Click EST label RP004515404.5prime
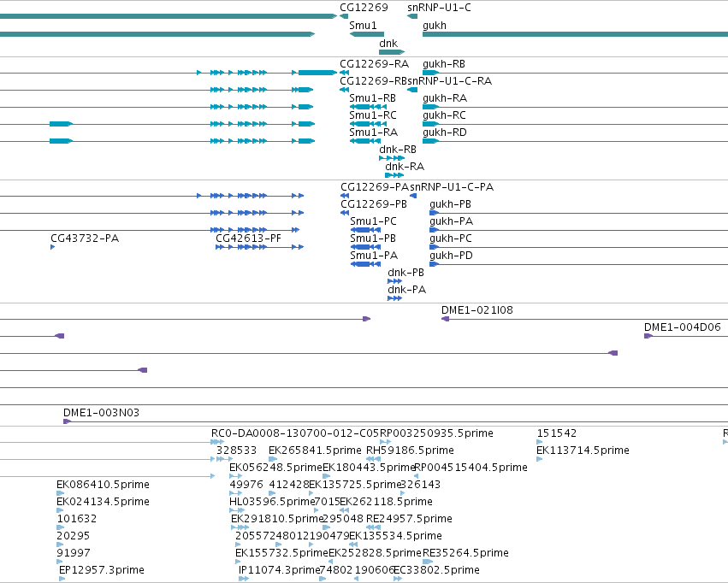728x583 pixels. (x=471, y=468)
